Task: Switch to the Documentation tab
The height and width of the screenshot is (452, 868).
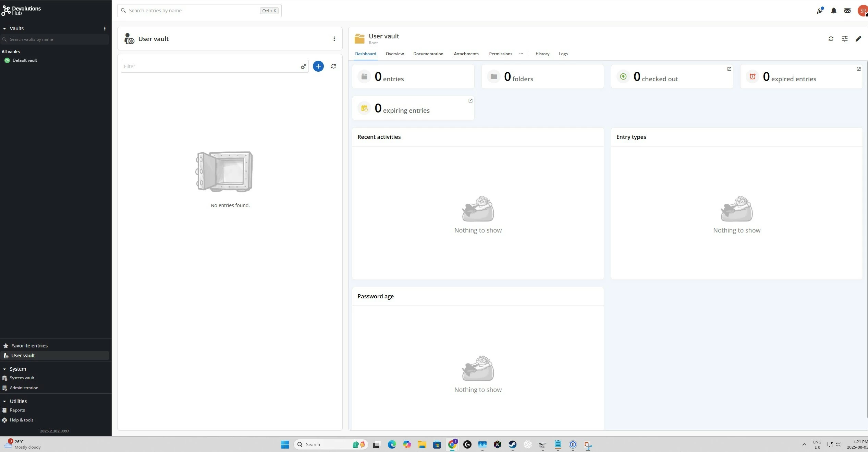Action: coord(428,54)
